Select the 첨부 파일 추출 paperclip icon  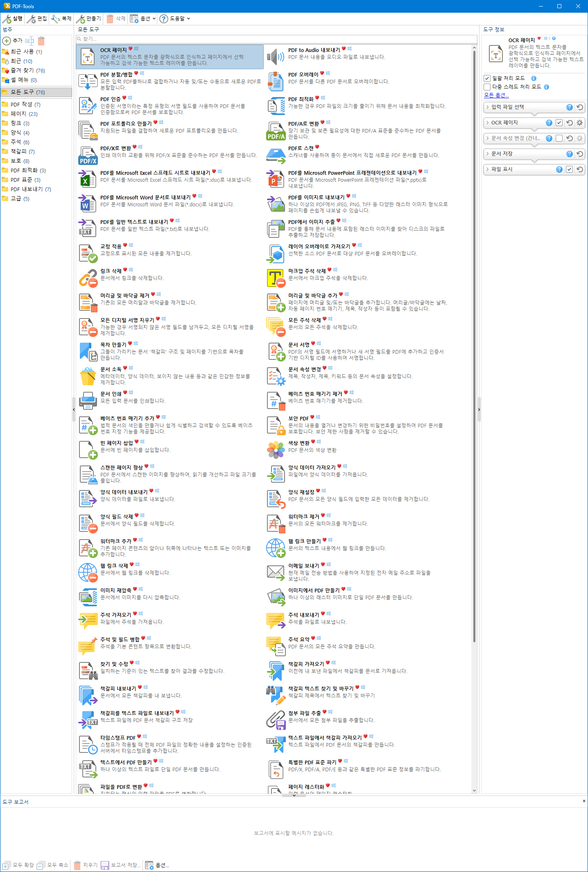click(x=276, y=720)
